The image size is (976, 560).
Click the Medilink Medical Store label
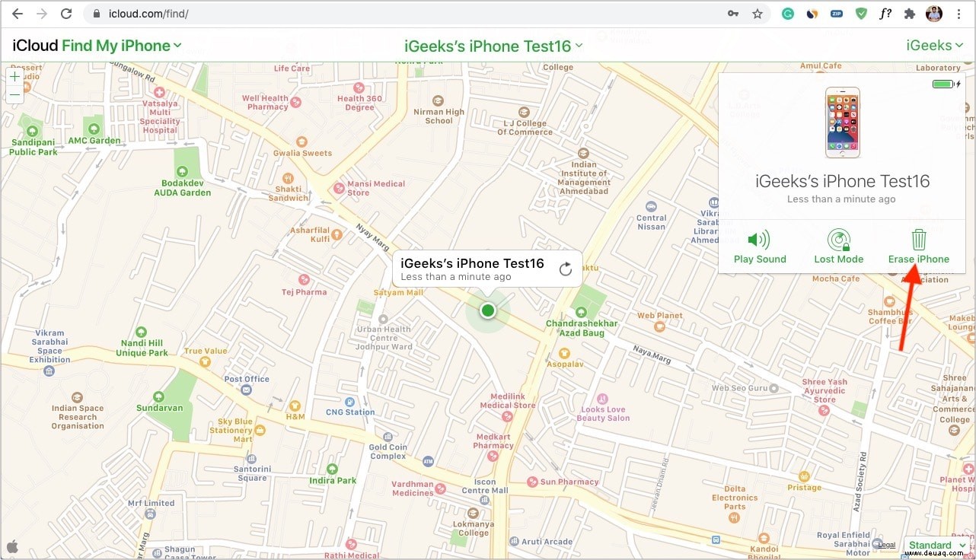click(508, 400)
